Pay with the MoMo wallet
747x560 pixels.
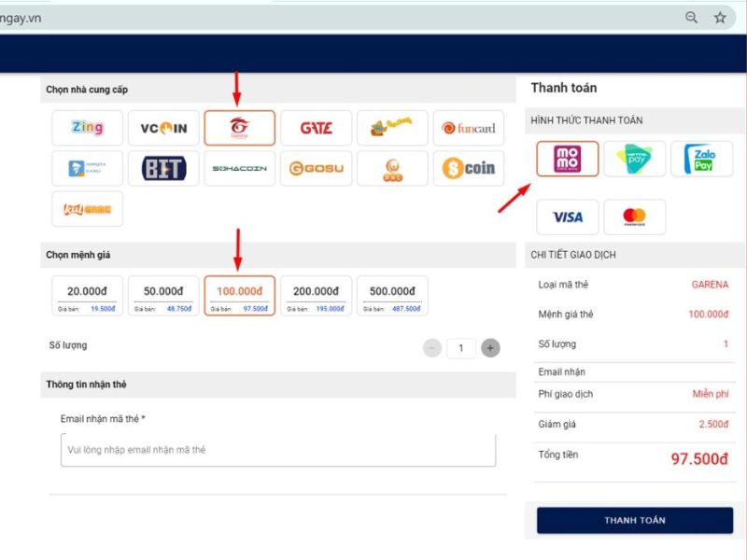[x=568, y=159]
